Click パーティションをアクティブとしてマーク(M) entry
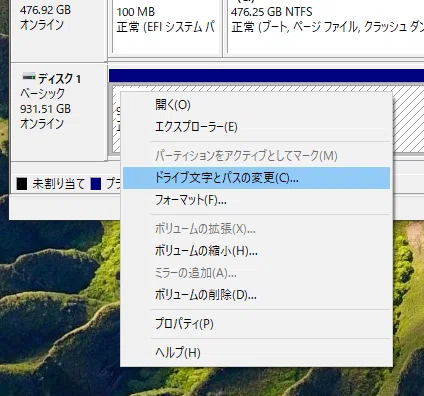This screenshot has width=424, height=396. 256,156
